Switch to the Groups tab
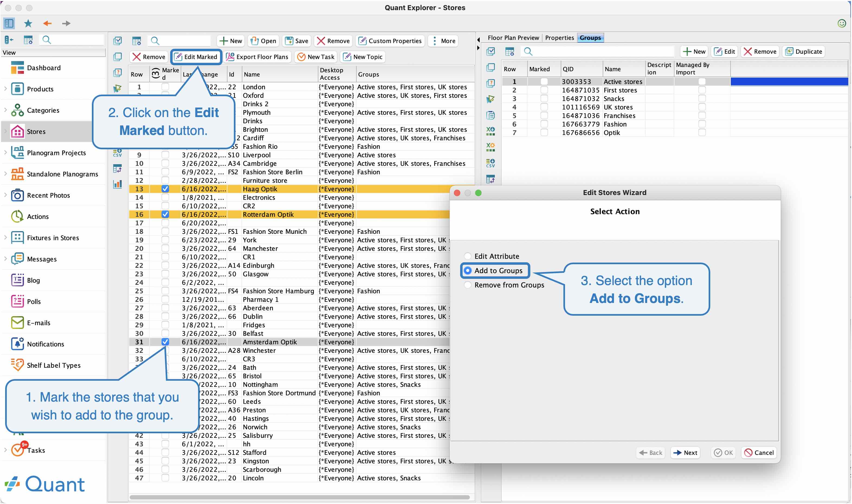852x504 pixels. click(x=590, y=38)
